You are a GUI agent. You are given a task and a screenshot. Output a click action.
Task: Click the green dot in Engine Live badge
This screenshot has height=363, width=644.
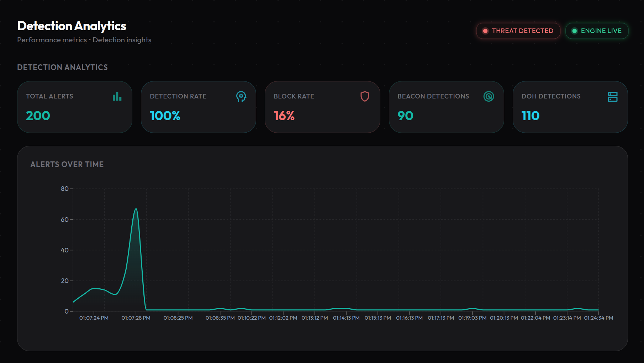(574, 31)
